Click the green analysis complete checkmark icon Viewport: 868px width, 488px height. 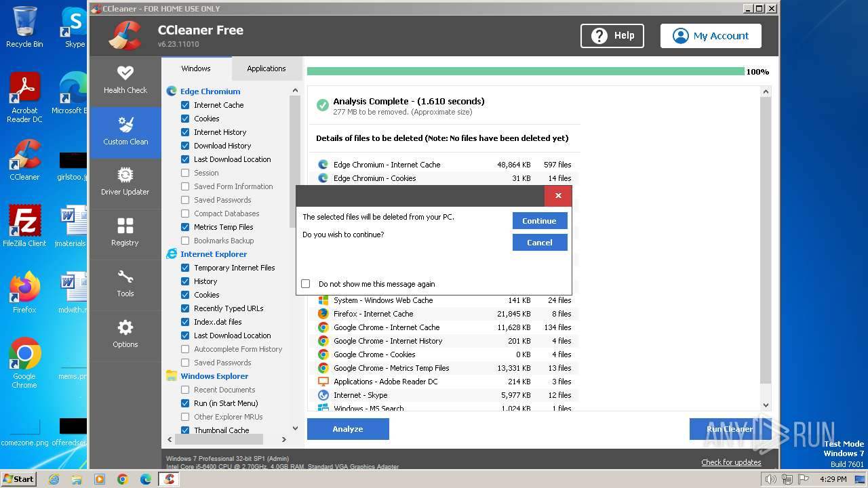(323, 105)
